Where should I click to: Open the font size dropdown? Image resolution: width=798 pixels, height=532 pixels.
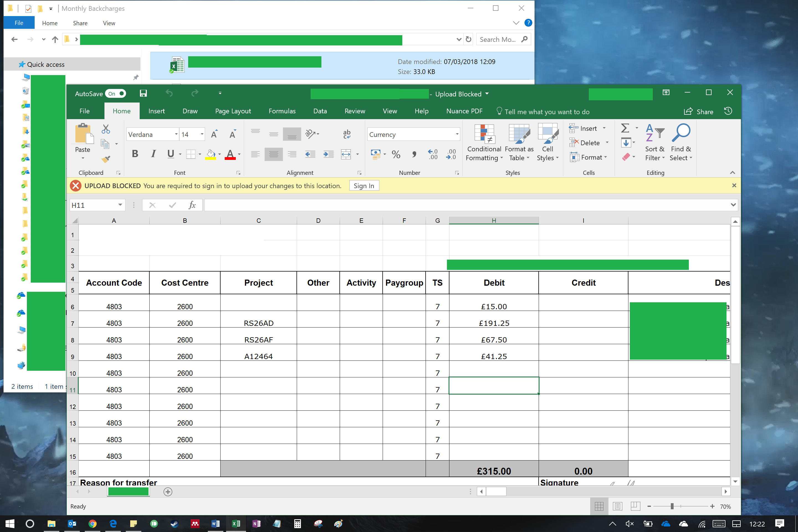click(x=202, y=134)
